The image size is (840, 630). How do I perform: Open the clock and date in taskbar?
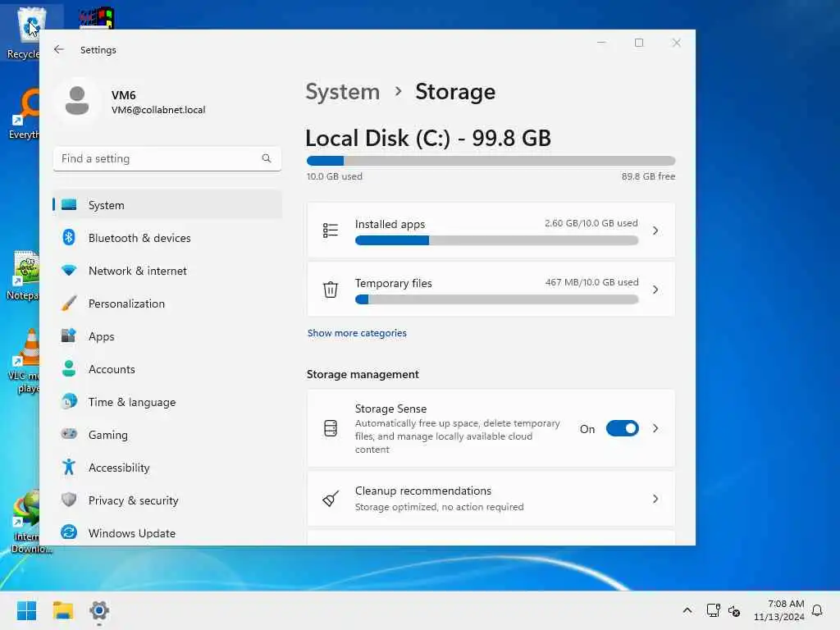tap(778, 610)
